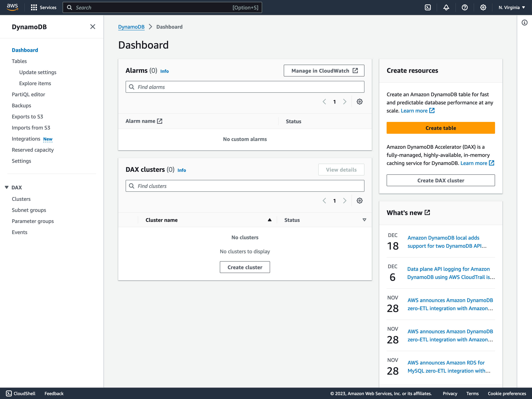The width and height of the screenshot is (532, 399).
Task: Open the CloudWatch alarms management icon
Action: coord(355,71)
